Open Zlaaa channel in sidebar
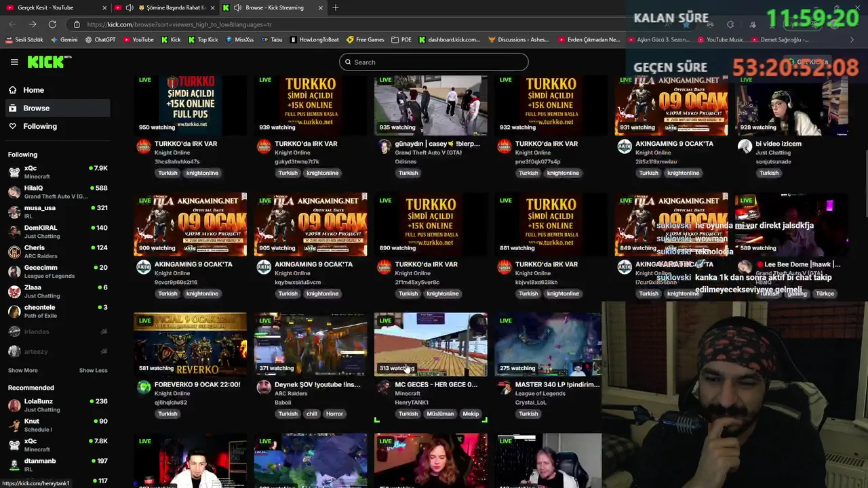This screenshot has height=488, width=868. tap(58, 291)
